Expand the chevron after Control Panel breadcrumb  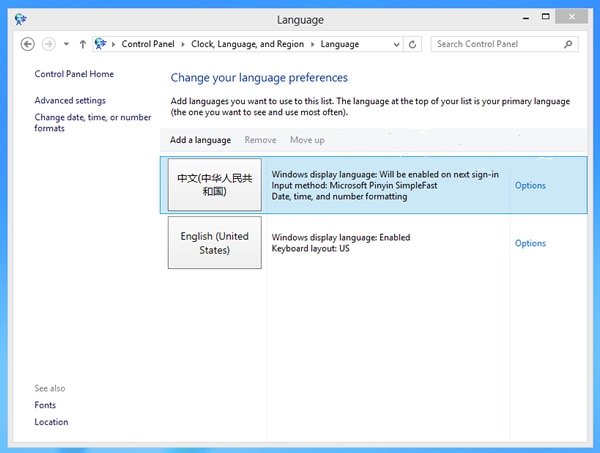(184, 44)
